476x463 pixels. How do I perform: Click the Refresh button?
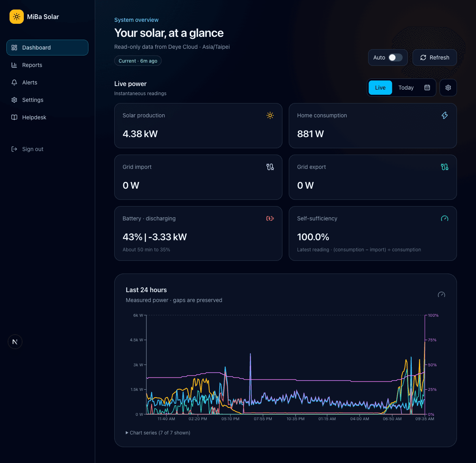click(x=435, y=57)
